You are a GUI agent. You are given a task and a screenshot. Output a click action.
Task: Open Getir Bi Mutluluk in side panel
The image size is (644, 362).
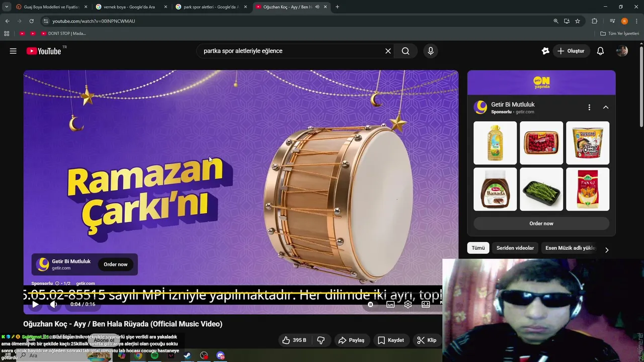pos(513,105)
